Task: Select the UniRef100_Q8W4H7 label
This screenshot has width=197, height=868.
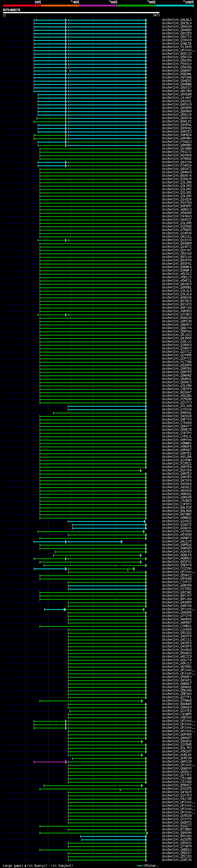Action: pos(177,71)
